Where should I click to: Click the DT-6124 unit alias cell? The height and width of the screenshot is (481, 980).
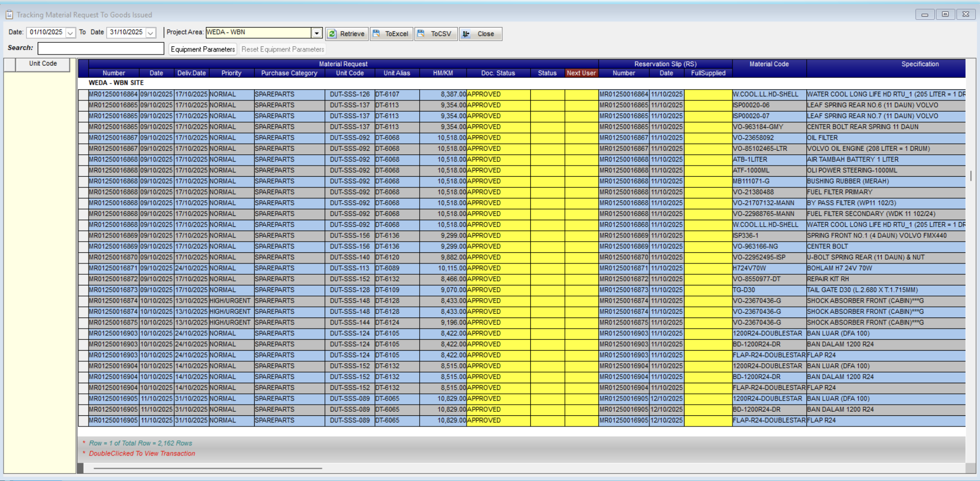(x=397, y=323)
